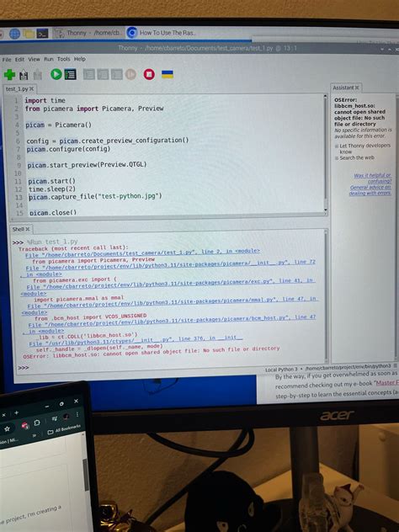The width and height of the screenshot is (399, 532).
Task: Open the three-dot browser menu on second screen
Action: (x=77, y=414)
